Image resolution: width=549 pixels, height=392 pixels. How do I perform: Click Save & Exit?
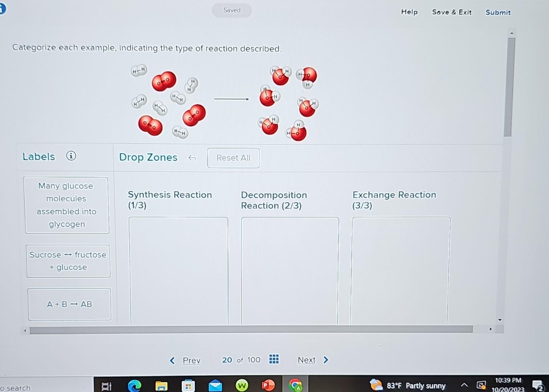(452, 12)
